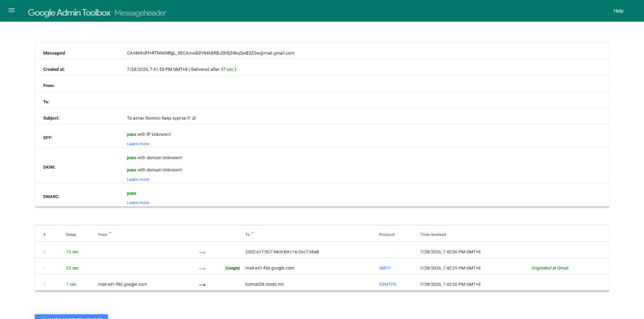Click the Delay column header
The image size is (644, 319).
click(71, 235)
